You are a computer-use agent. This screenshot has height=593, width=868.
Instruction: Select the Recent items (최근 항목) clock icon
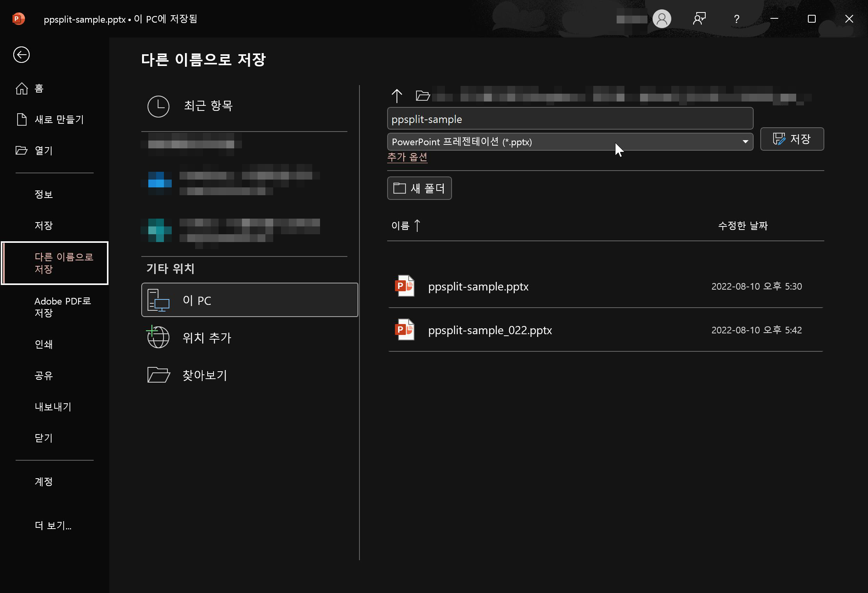tap(158, 106)
